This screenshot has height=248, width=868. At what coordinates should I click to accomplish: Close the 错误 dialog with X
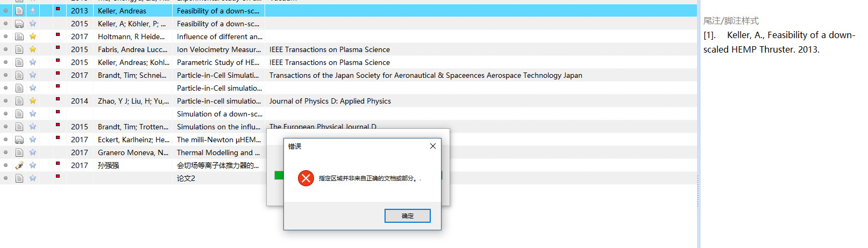[x=433, y=146]
